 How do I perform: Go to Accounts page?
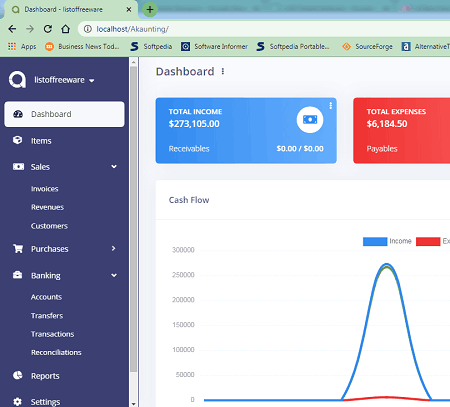coord(46,297)
